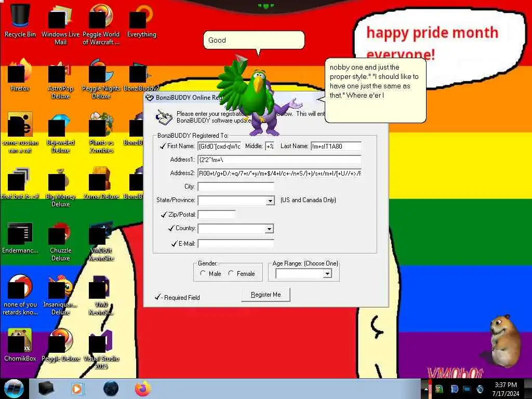
Task: Open 'some russian ran a rat' icon
Action: (x=20, y=132)
